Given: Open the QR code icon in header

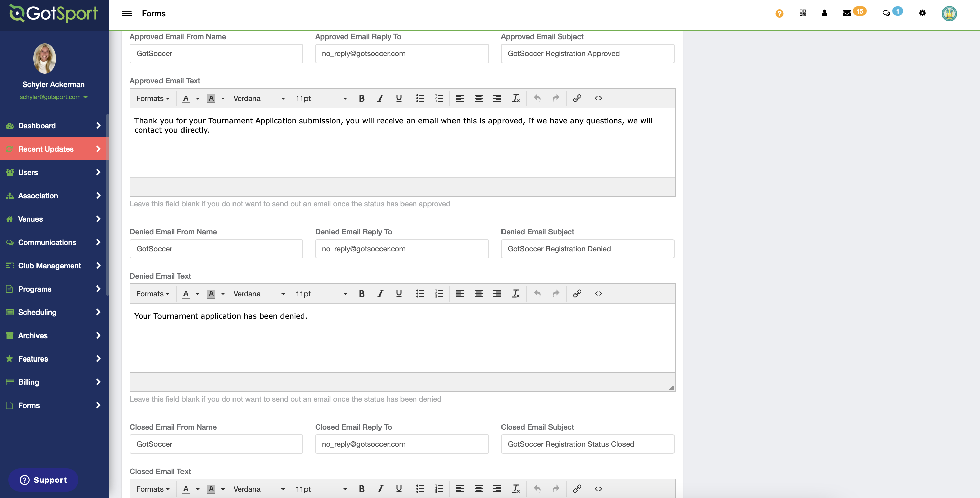Looking at the screenshot, I should coord(802,13).
